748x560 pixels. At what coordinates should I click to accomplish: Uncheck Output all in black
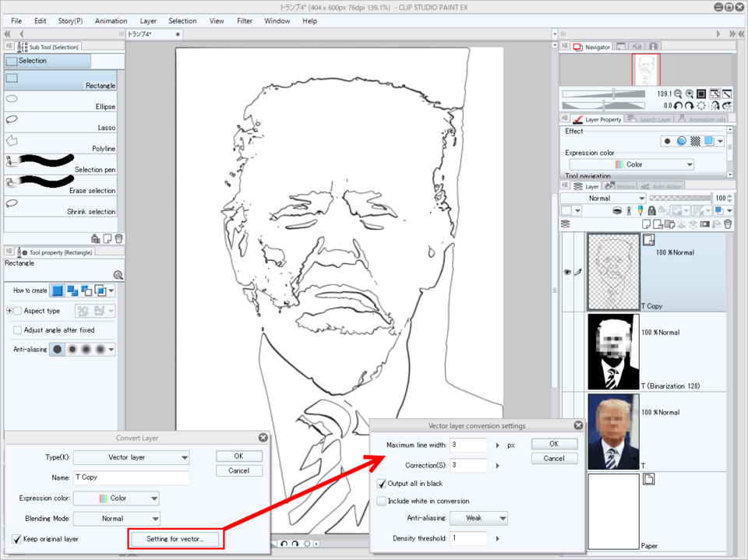(x=381, y=484)
